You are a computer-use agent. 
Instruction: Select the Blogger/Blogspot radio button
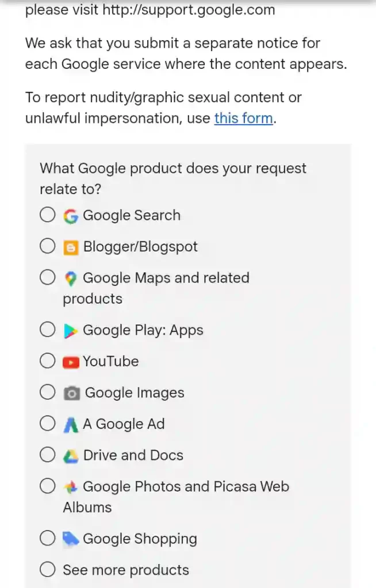click(x=48, y=247)
